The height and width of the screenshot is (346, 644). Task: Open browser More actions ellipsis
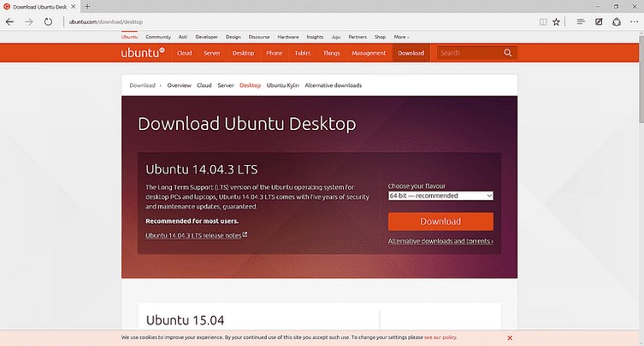[x=634, y=21]
